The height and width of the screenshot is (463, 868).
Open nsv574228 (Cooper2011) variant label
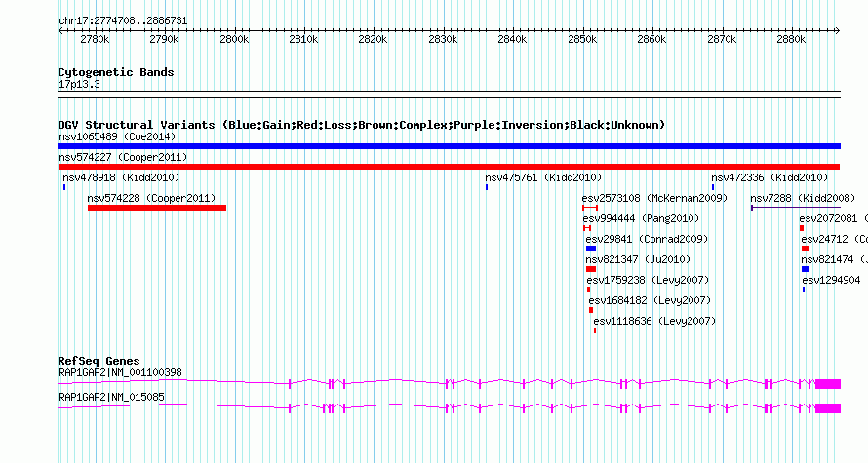click(151, 198)
